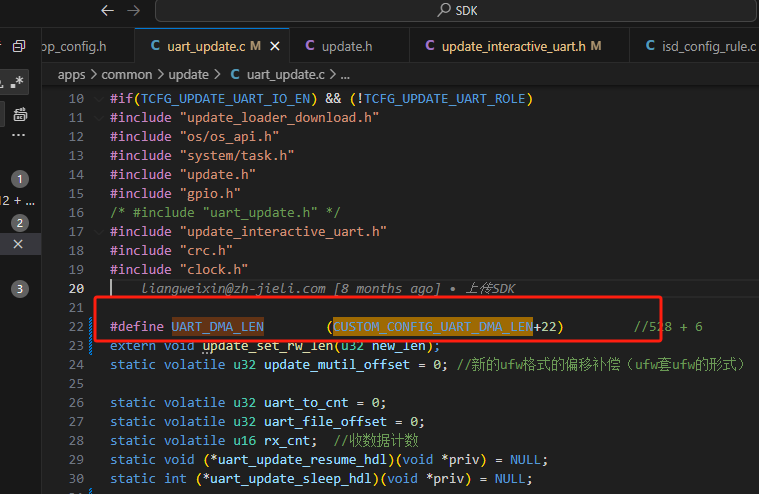
Task: Click the update_set_rw_len function name
Action: click(x=268, y=345)
